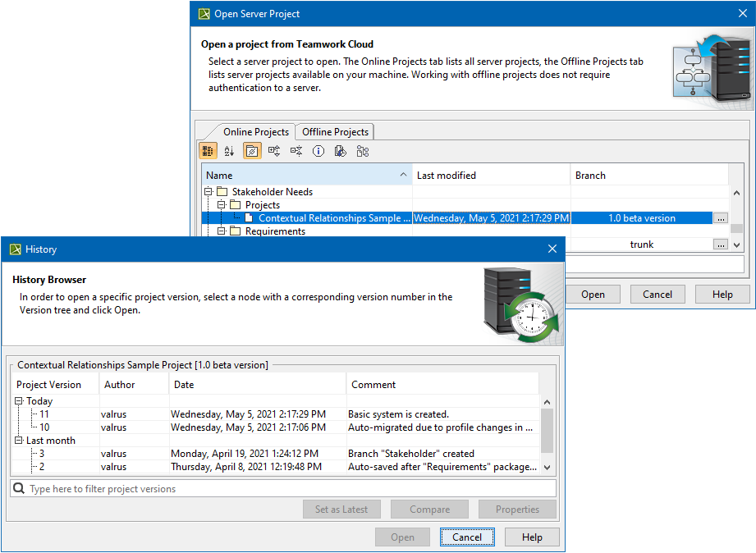The width and height of the screenshot is (756, 553).
Task: Click project list scroll up arrow
Action: click(736, 193)
